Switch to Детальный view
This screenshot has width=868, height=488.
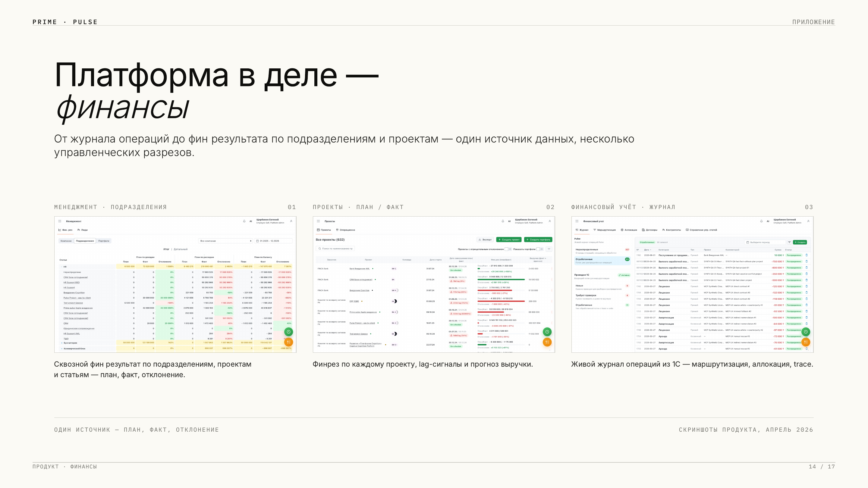click(181, 249)
